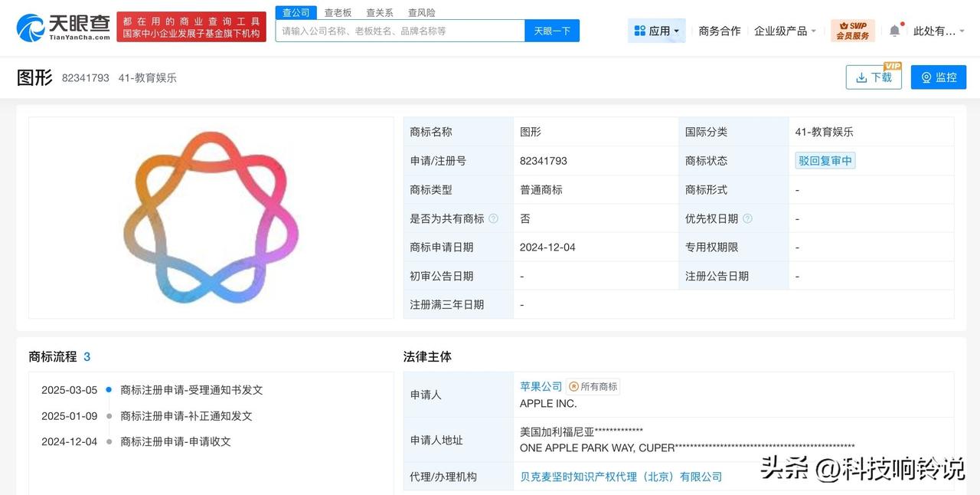
Task: Click the help icon beside 优先权日期
Action: (x=747, y=218)
